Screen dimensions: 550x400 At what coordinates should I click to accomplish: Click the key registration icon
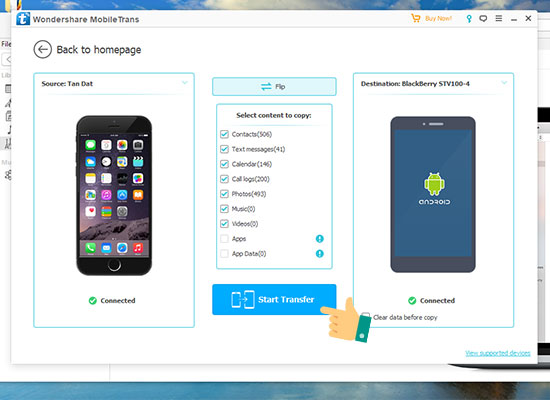[x=469, y=19]
